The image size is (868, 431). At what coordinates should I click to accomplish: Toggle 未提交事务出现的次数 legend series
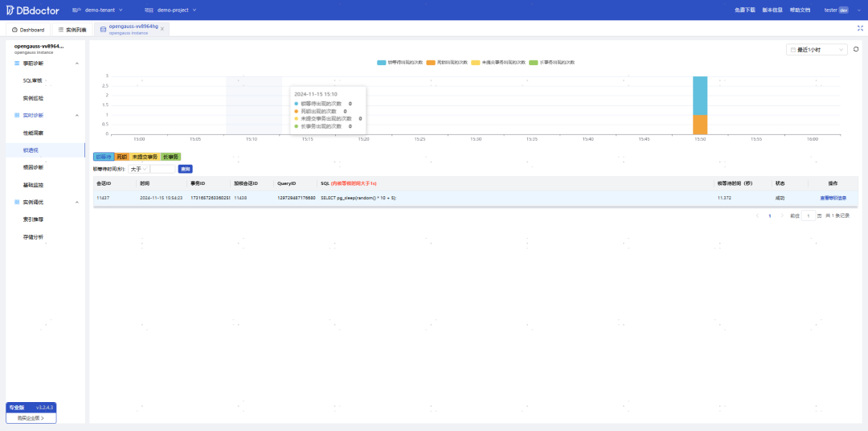pyautogui.click(x=498, y=63)
